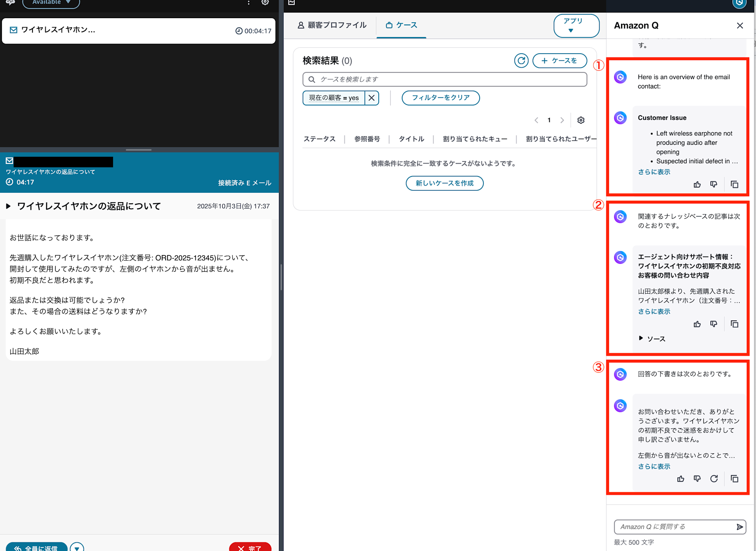Thumbs down the knowledge base article
This screenshot has width=756, height=551.
[713, 324]
